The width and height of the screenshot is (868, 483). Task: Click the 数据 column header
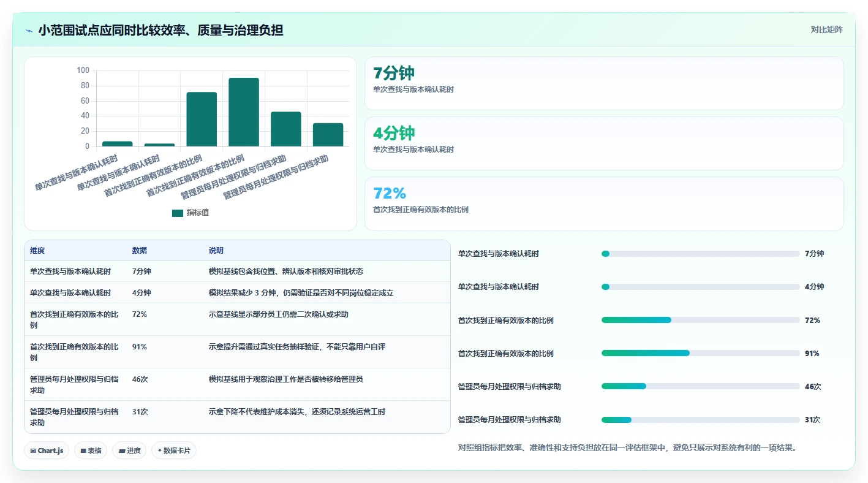click(140, 251)
